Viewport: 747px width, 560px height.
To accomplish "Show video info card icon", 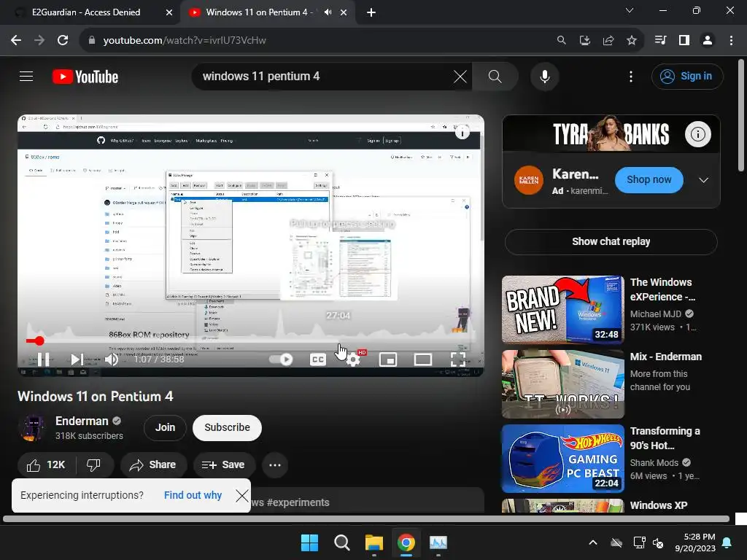I will click(x=462, y=133).
